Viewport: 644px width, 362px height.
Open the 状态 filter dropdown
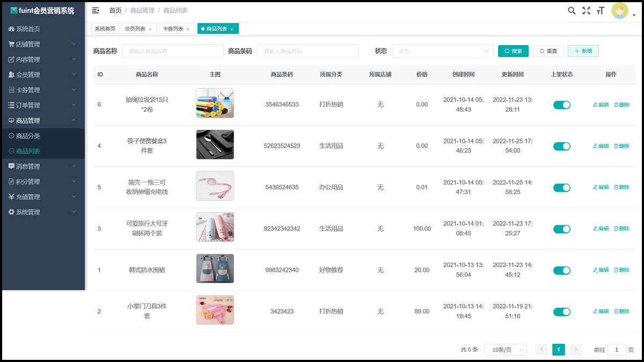(x=442, y=51)
